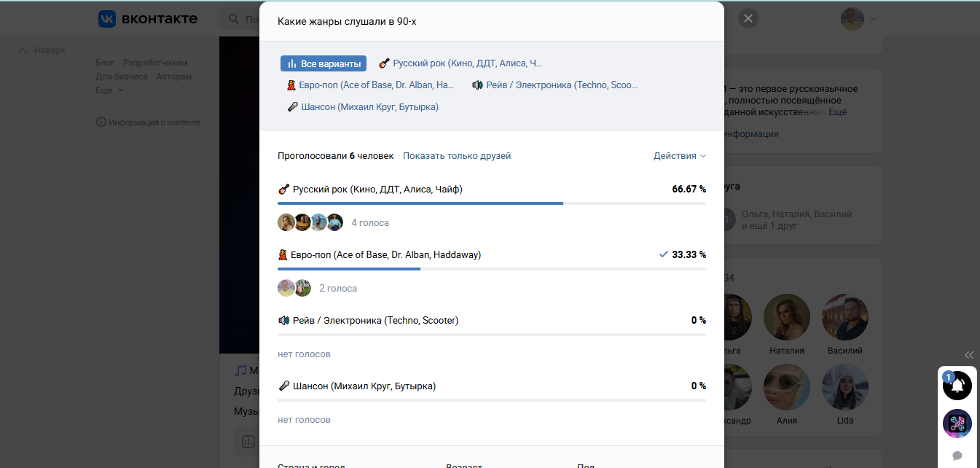Click the Русский рок result progress bar
The width and height of the screenshot is (980, 468).
pos(492,203)
